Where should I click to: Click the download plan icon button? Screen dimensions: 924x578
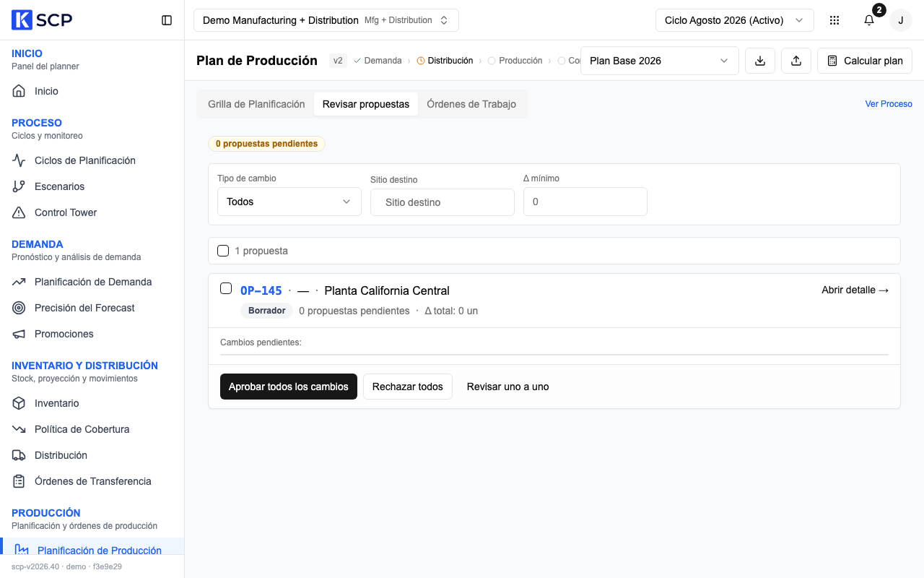pos(760,61)
